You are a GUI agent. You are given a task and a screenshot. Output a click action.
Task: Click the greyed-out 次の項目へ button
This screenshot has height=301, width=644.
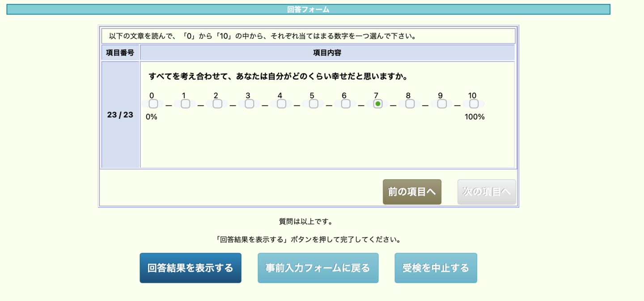[x=487, y=192]
